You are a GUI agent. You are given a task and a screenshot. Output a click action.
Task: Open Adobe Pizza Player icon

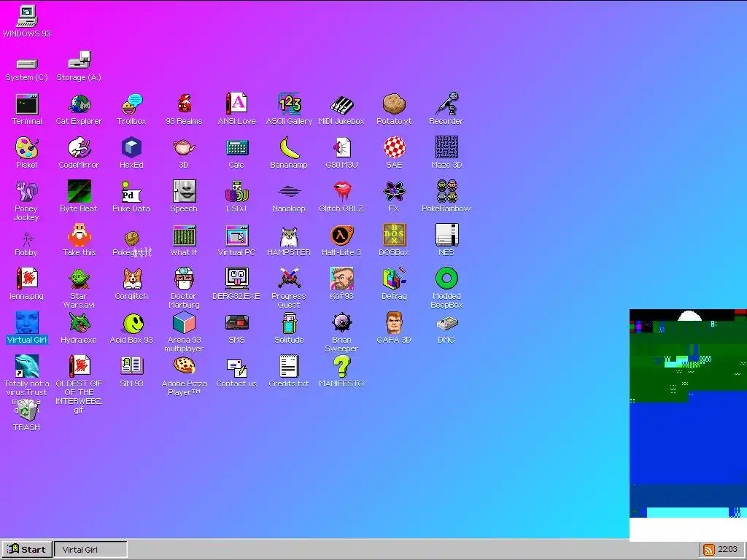184,367
